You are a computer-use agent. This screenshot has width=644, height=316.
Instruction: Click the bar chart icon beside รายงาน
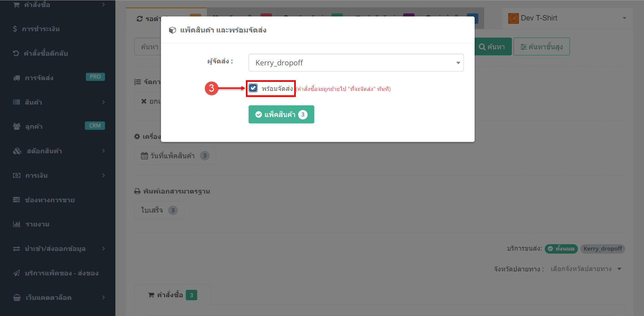pyautogui.click(x=17, y=224)
